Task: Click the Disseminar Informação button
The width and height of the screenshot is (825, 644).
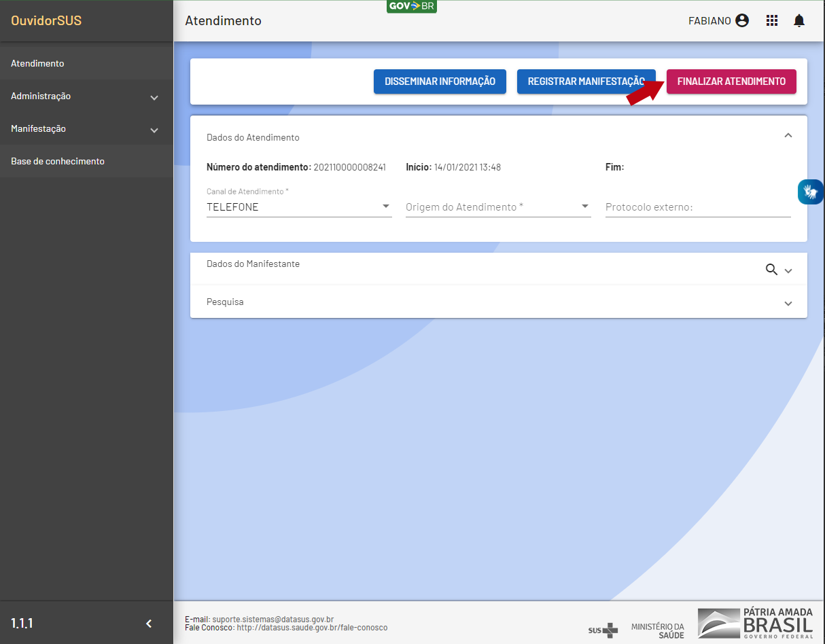Action: pyautogui.click(x=440, y=82)
